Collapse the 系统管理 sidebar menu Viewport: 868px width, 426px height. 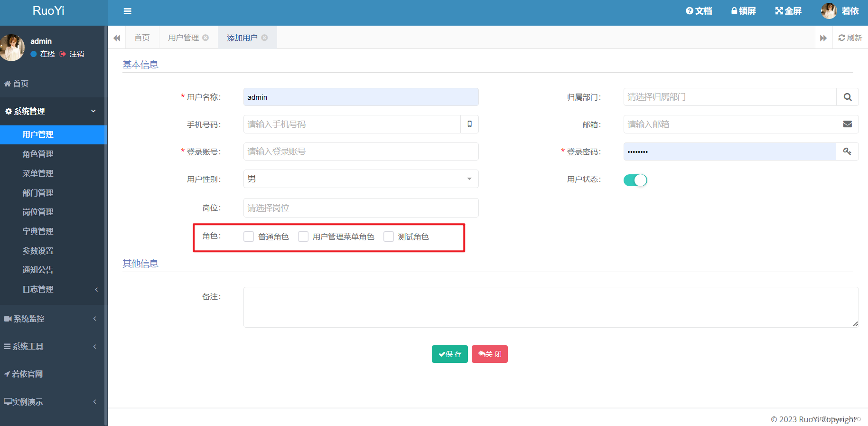[53, 111]
